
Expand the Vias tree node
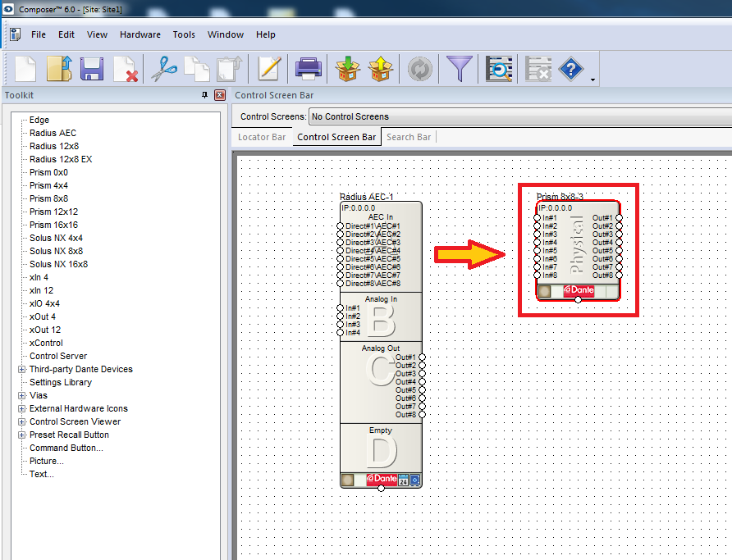pos(21,395)
